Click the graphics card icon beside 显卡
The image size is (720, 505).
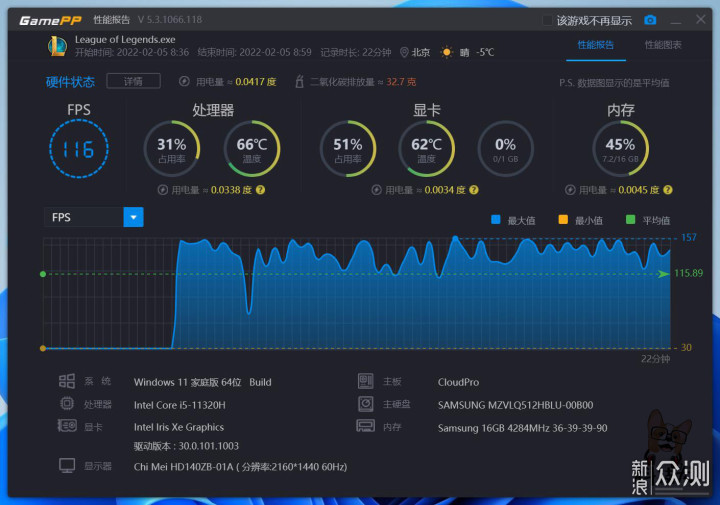[x=67, y=426]
